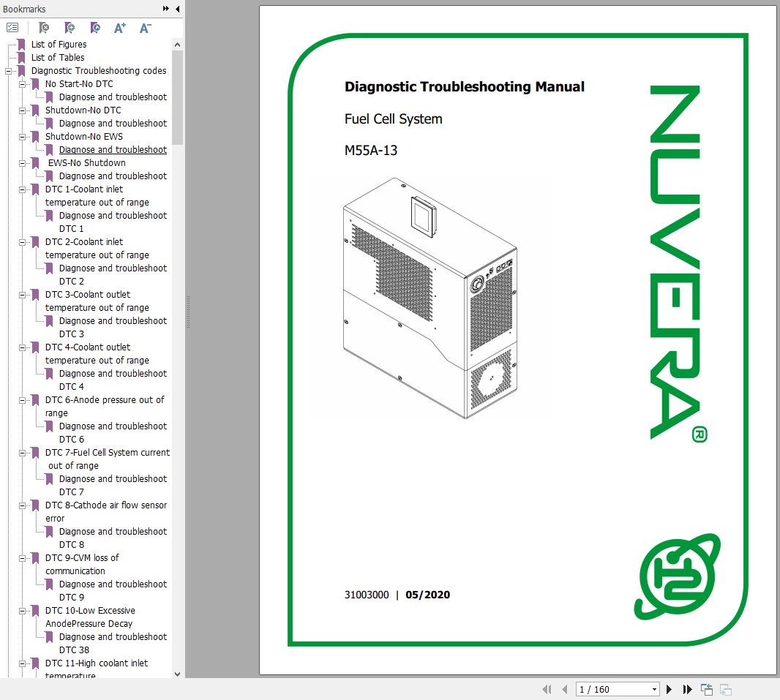Click the bookmark icon beside List of Tables
Viewport: 780px width, 700px height.
[21, 57]
